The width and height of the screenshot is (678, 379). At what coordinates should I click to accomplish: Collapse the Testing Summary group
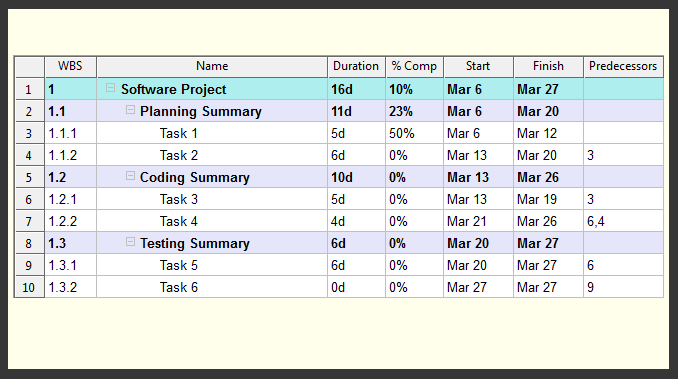coord(130,242)
